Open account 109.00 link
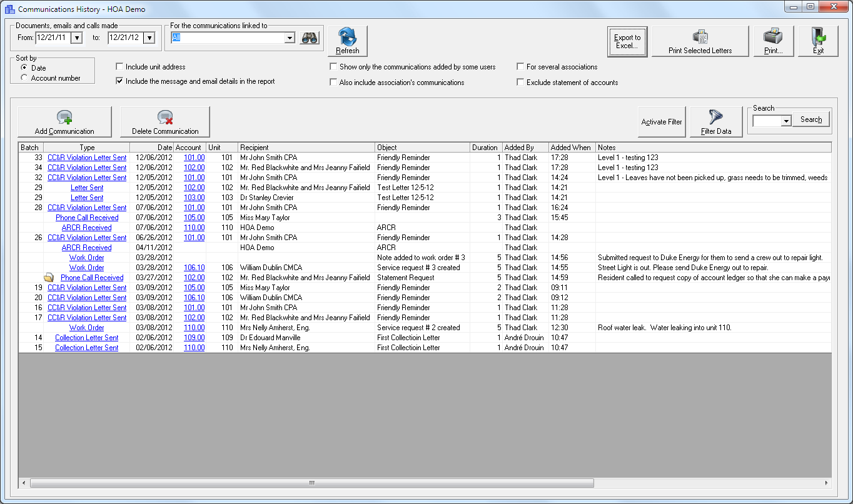Viewport: 853px width, 504px height. click(194, 338)
